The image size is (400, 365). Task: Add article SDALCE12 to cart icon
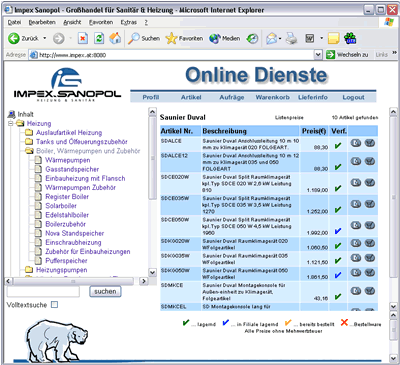coord(370,161)
